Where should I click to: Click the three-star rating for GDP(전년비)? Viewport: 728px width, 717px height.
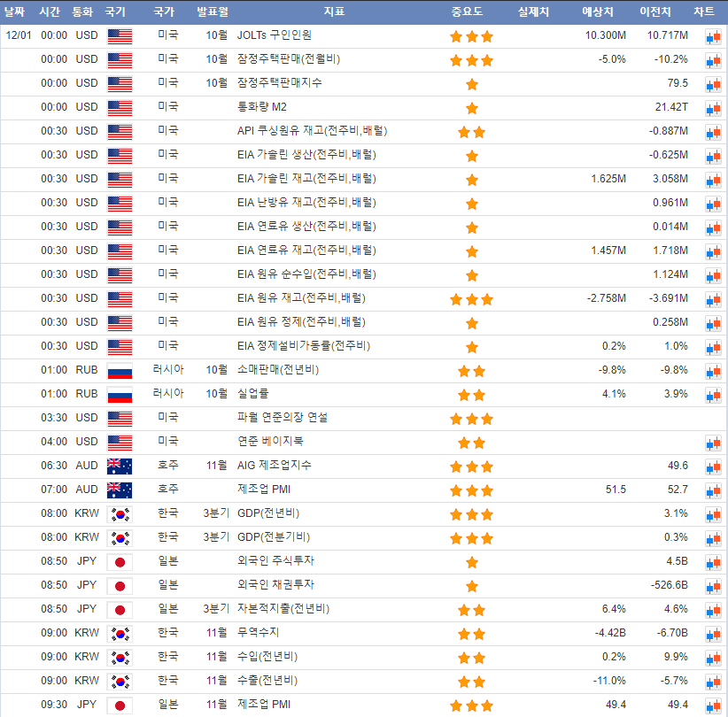pyautogui.click(x=471, y=513)
